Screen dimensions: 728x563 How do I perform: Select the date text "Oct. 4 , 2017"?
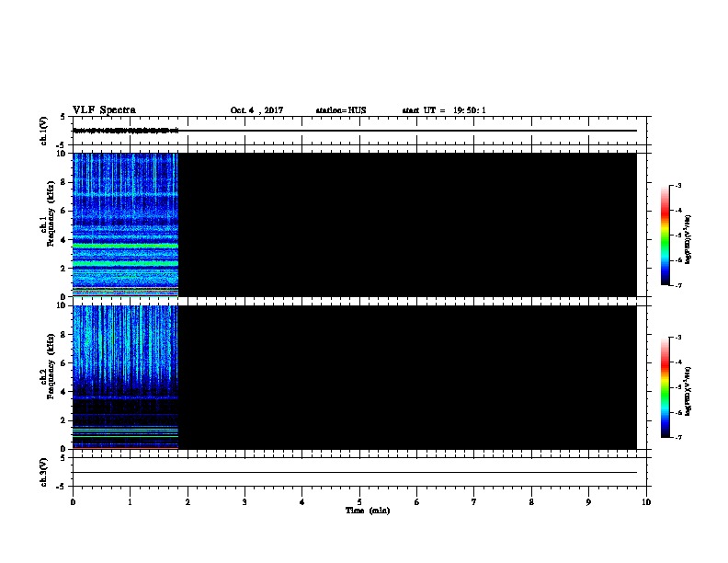click(256, 110)
